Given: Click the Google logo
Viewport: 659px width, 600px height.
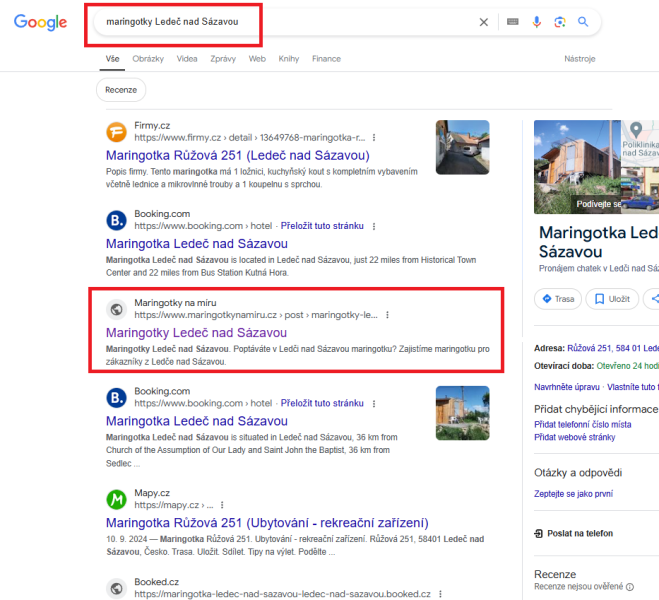Looking at the screenshot, I should tap(40, 22).
